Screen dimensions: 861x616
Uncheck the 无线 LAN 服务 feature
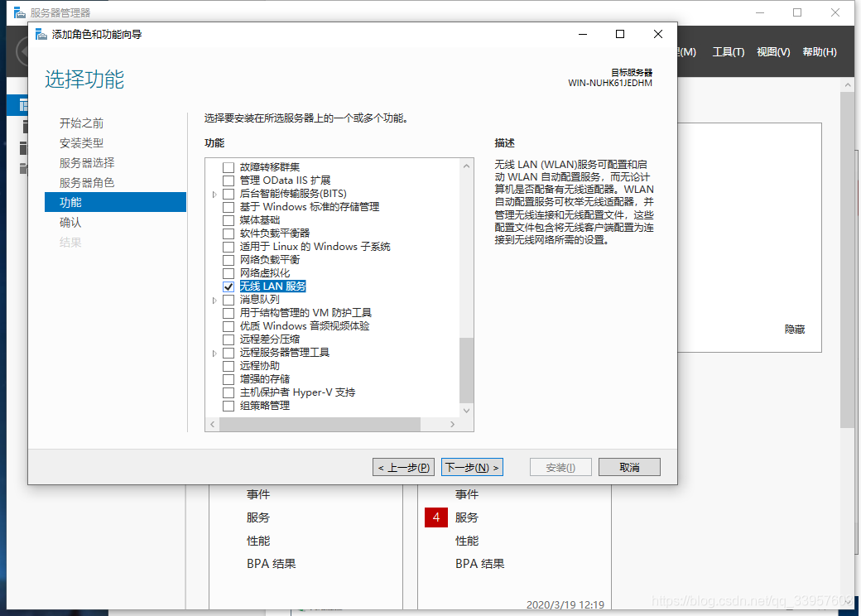229,286
